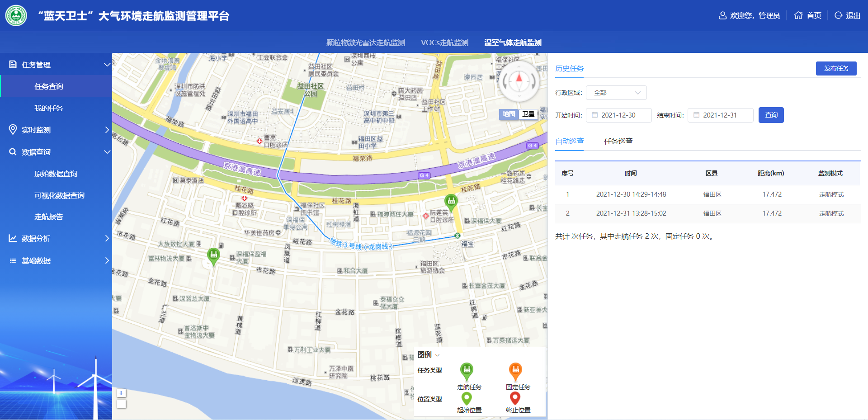This screenshot has height=420, width=868.
Task: Switch map to 地图 standard view
Action: 509,114
